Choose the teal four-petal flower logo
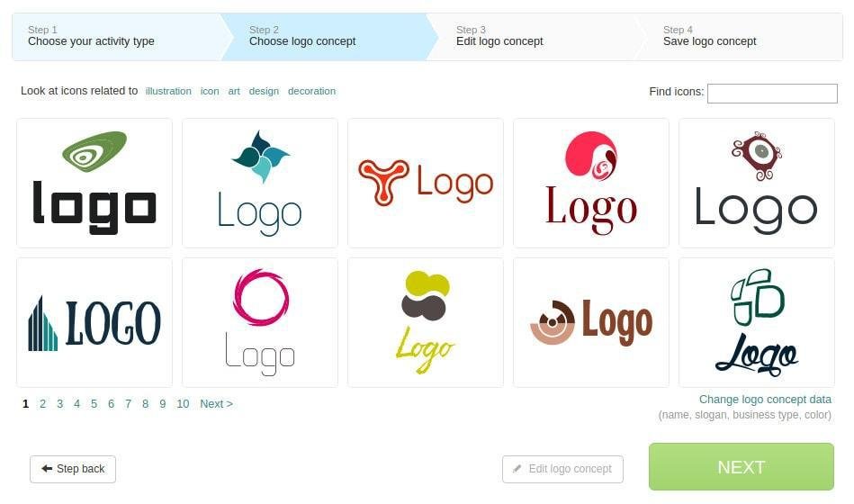The height and width of the screenshot is (504, 854). (260, 183)
